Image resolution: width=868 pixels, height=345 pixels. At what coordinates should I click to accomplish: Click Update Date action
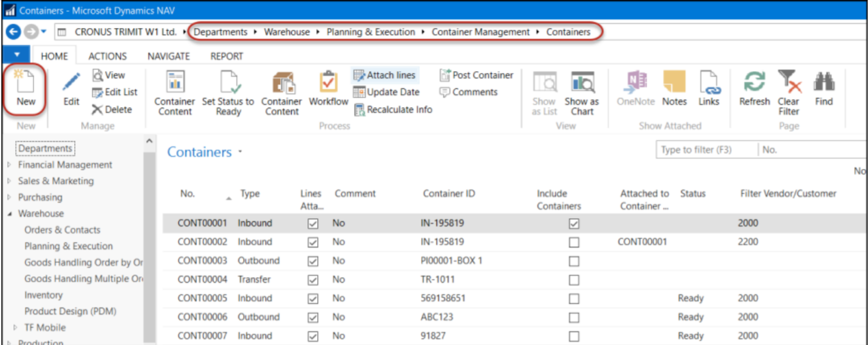[386, 92]
